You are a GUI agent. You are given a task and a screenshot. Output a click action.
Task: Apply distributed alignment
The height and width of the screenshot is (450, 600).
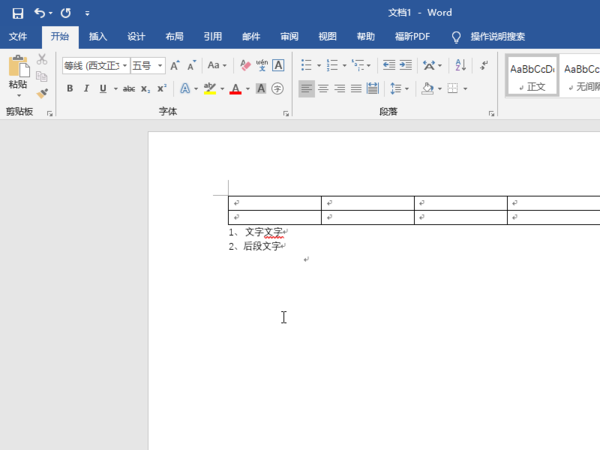pyautogui.click(x=373, y=89)
